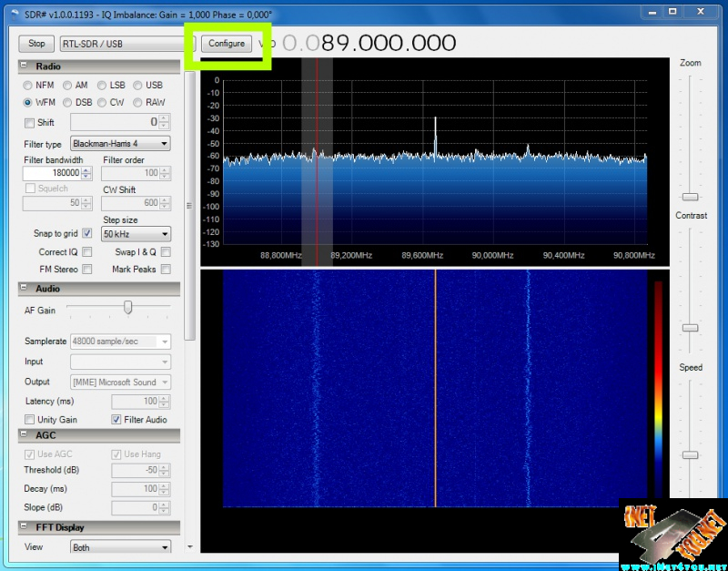Image resolution: width=728 pixels, height=571 pixels.
Task: Open the FFT Display View dropdown
Action: [x=120, y=547]
